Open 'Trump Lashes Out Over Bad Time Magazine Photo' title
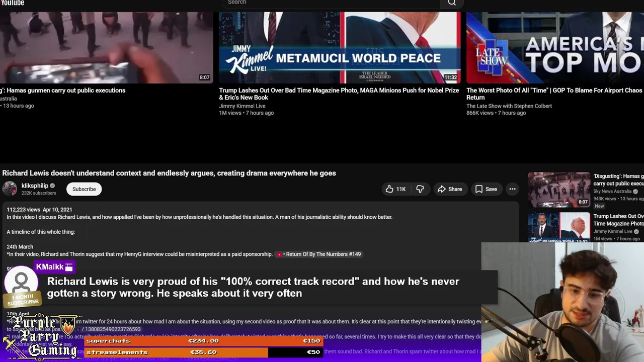The width and height of the screenshot is (644, 362). [x=339, y=94]
